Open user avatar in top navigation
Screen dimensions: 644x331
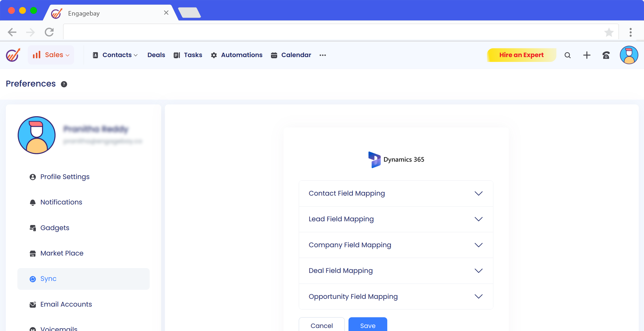point(629,55)
